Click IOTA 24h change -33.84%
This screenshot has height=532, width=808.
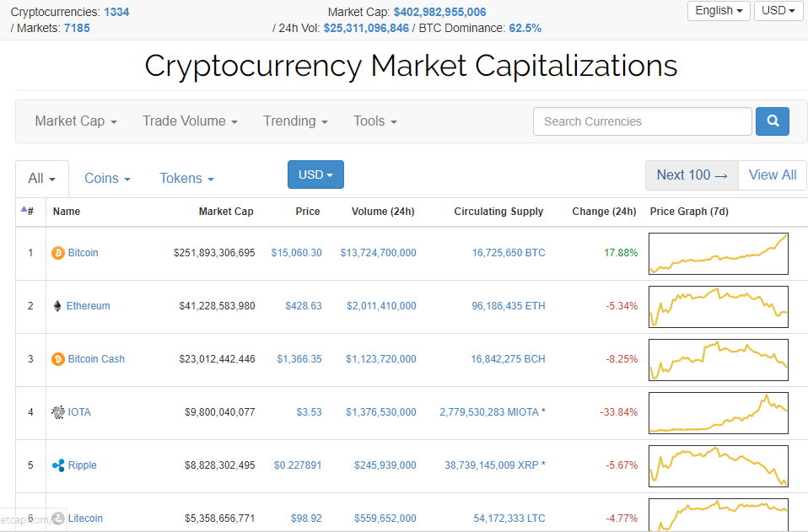coord(619,412)
